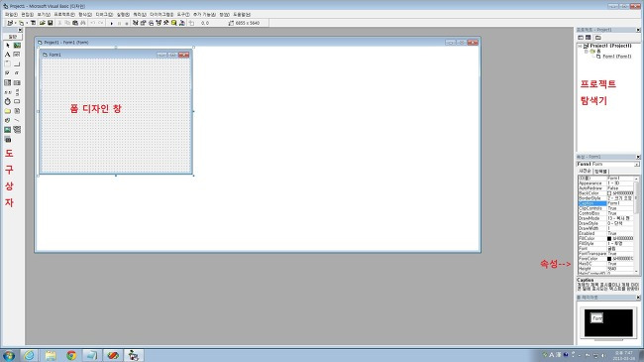Select the Label control tool (letter A)
Screen dimensions: 644x362
tap(7, 55)
